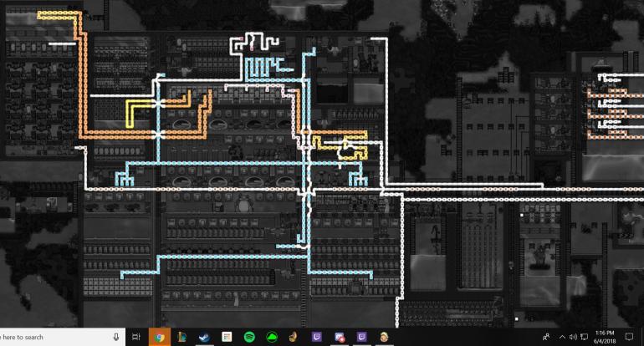Open the taskbar app with red badge
Image resolution: width=644 pixels, height=346 pixels.
point(339,337)
